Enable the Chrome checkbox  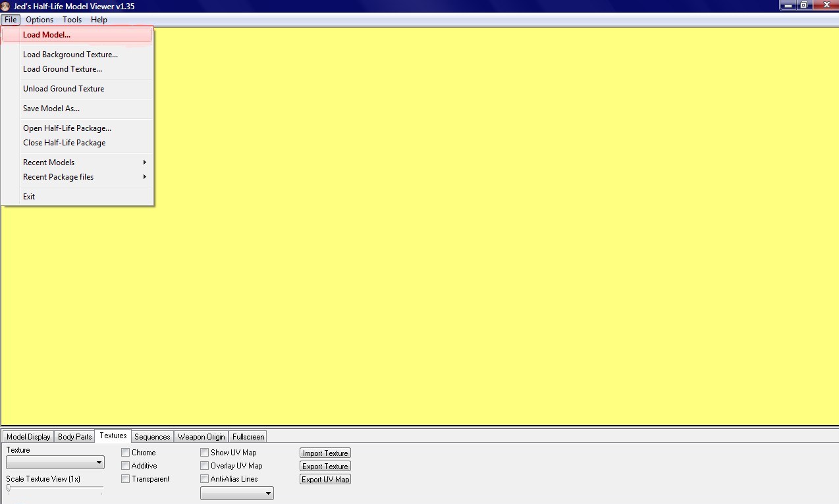click(126, 453)
